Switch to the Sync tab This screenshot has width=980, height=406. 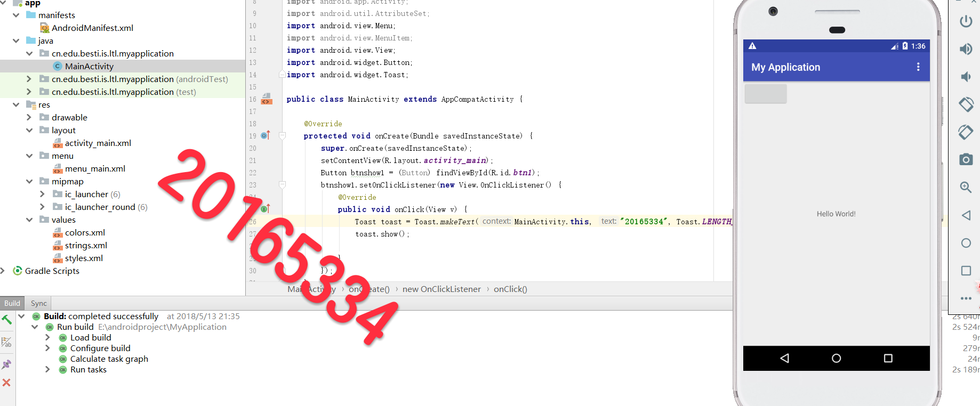coord(39,303)
